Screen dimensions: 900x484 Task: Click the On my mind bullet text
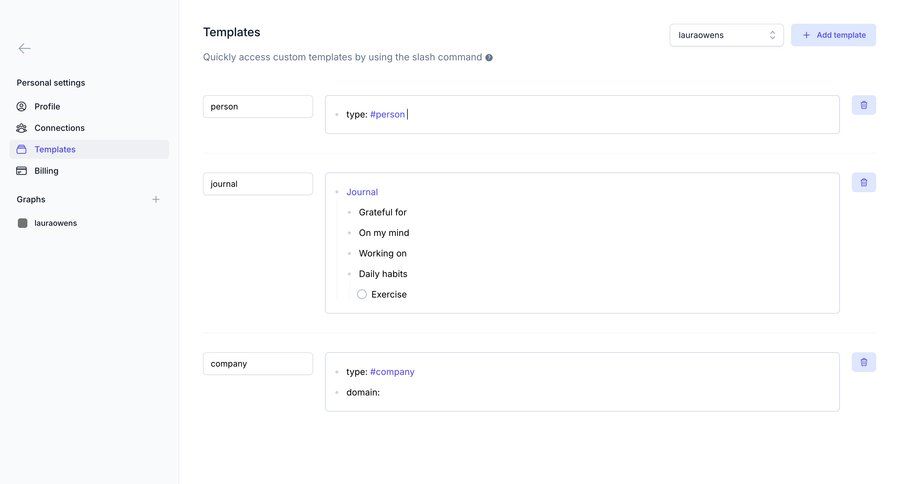click(383, 233)
